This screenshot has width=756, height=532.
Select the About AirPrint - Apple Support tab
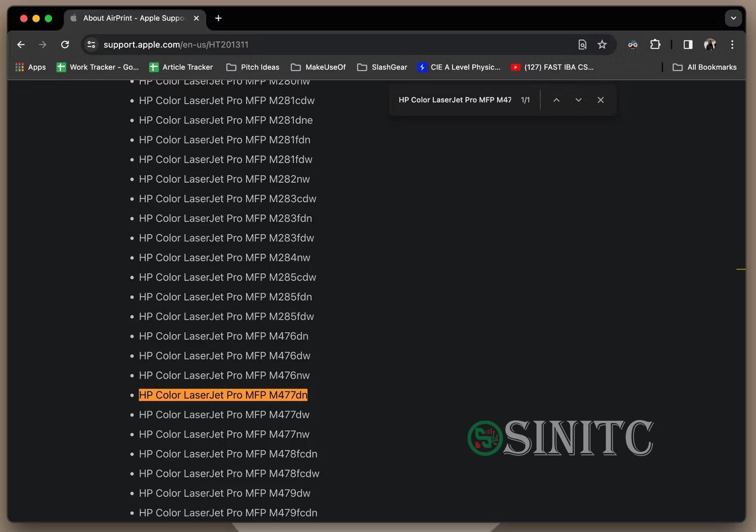135,18
